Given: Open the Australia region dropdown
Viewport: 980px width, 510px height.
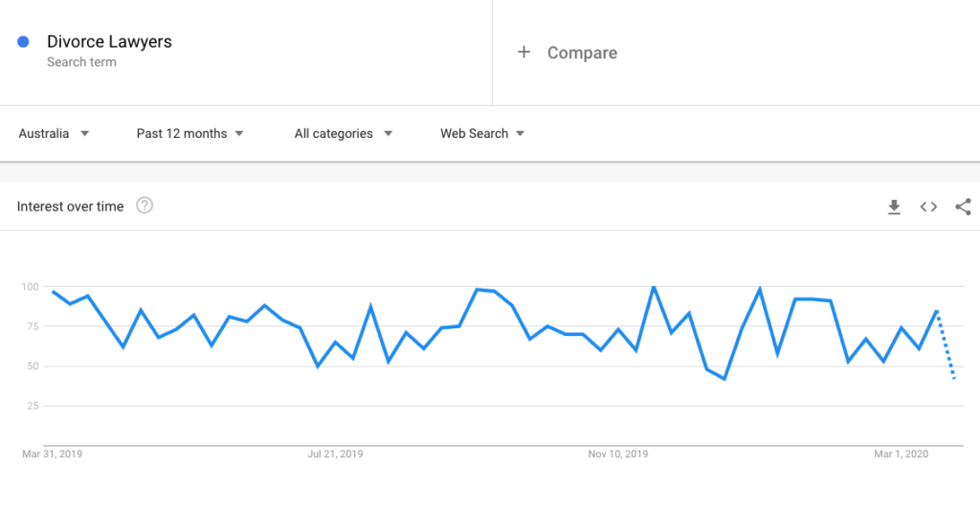Looking at the screenshot, I should tap(54, 134).
